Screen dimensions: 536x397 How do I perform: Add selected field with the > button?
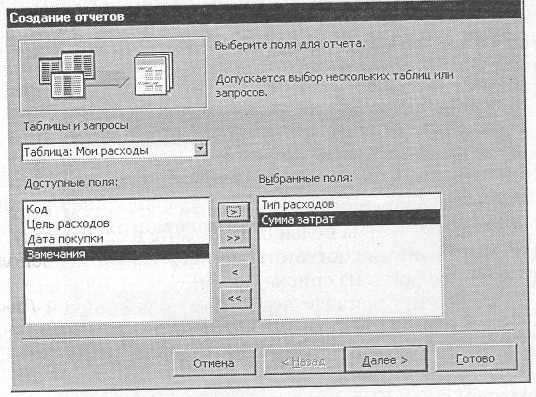point(234,212)
